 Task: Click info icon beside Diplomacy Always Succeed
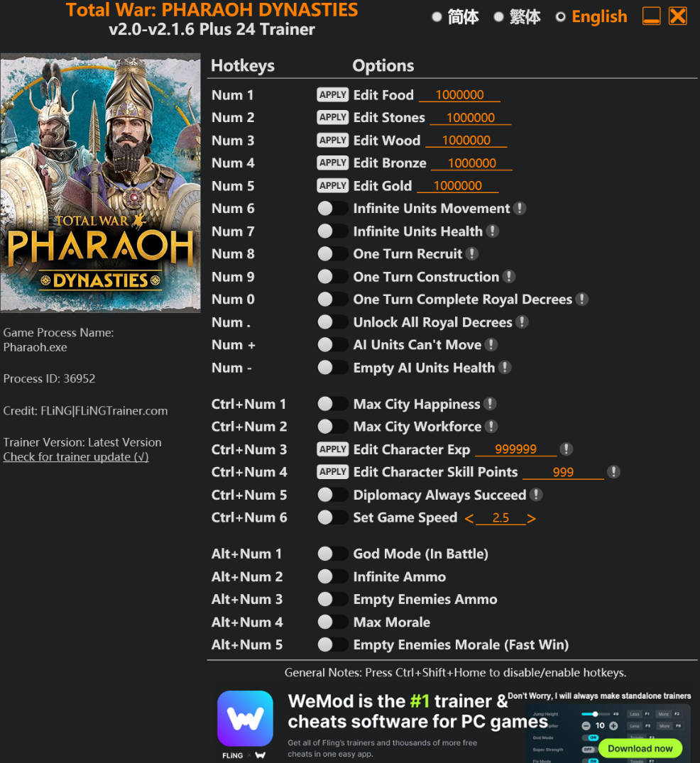click(536, 495)
